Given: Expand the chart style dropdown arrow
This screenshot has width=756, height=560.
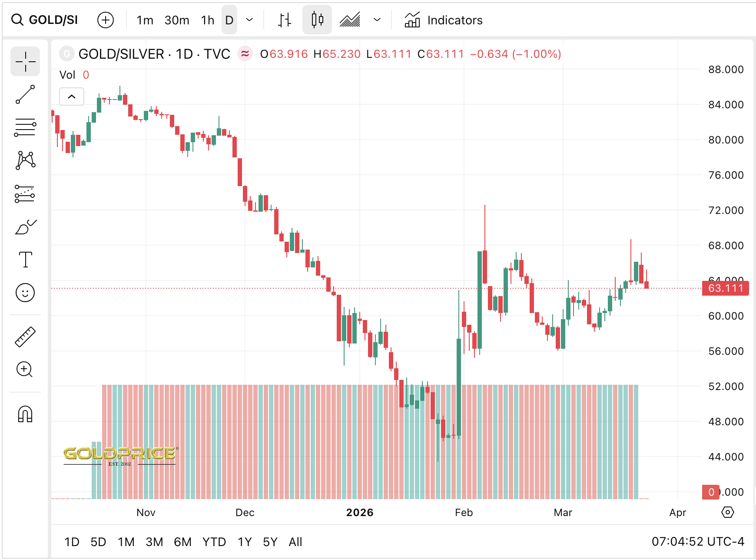Looking at the screenshot, I should [376, 20].
